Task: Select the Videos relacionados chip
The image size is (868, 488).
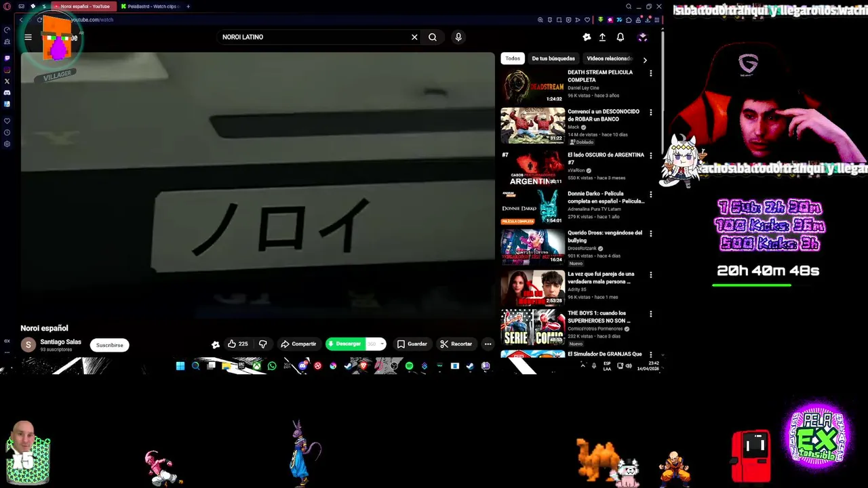Action: tap(609, 59)
